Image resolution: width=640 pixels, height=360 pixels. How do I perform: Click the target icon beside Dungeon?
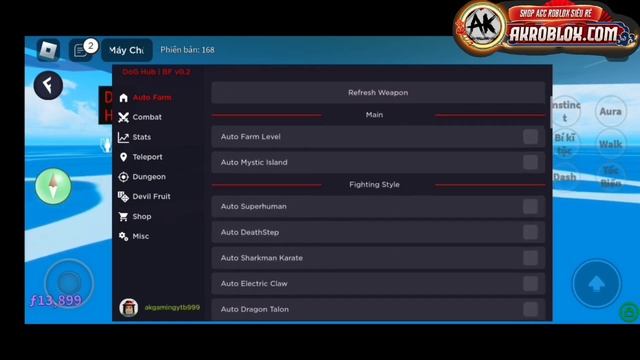(x=123, y=177)
